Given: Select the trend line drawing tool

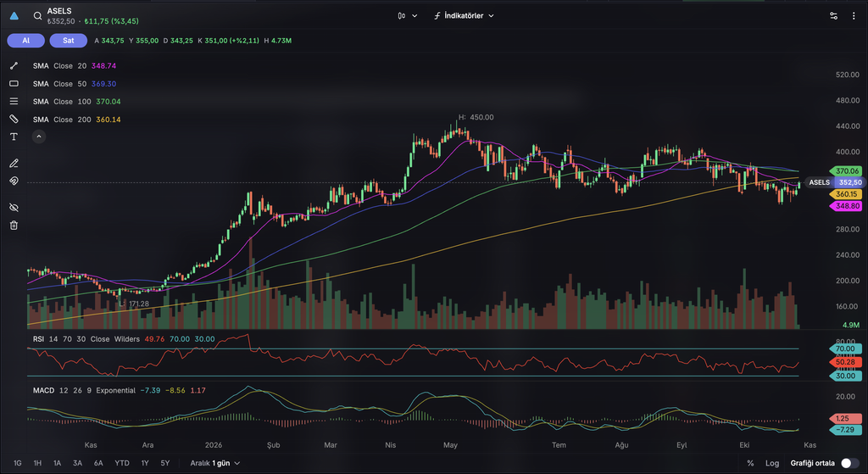Looking at the screenshot, I should tap(14, 66).
